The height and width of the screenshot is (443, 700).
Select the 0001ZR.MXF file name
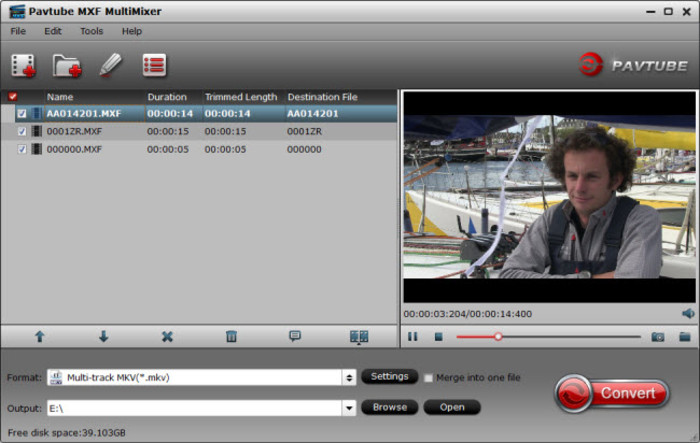(74, 131)
